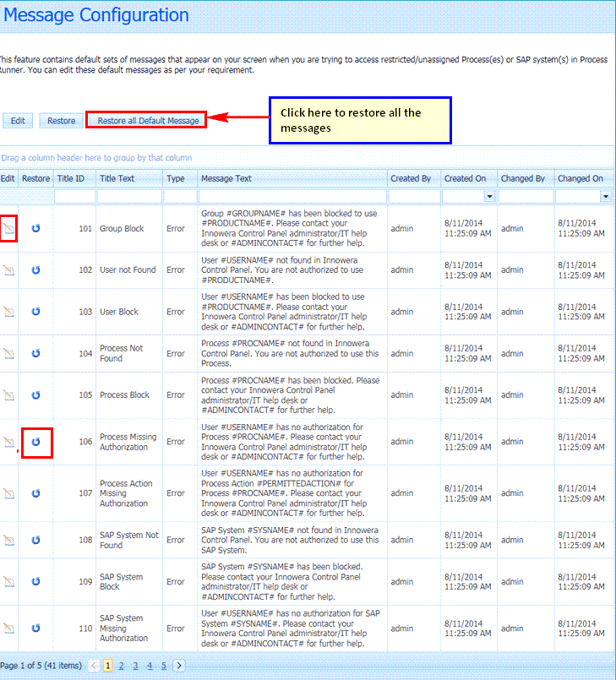Click Created On filter field
Screen dimensions: 616x680
coord(463,197)
